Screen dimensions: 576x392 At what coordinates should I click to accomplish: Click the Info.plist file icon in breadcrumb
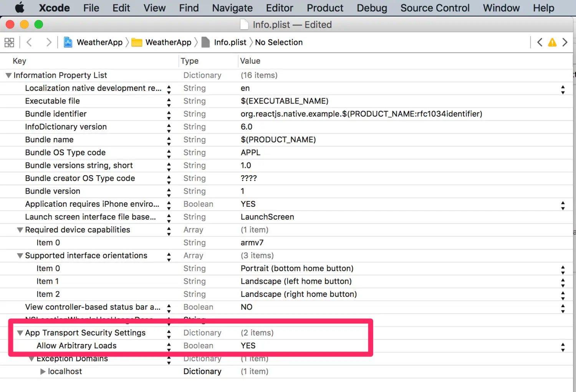pos(206,42)
